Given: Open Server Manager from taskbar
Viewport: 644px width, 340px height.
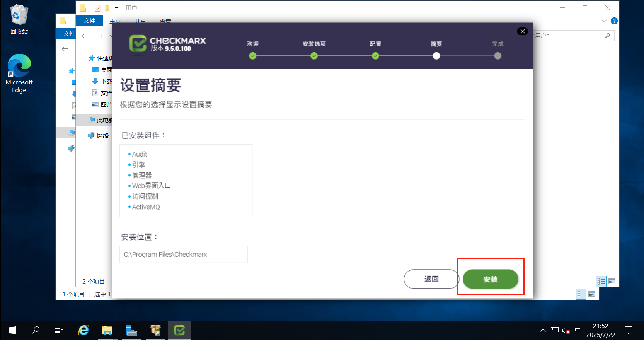Looking at the screenshot, I should click(x=131, y=330).
